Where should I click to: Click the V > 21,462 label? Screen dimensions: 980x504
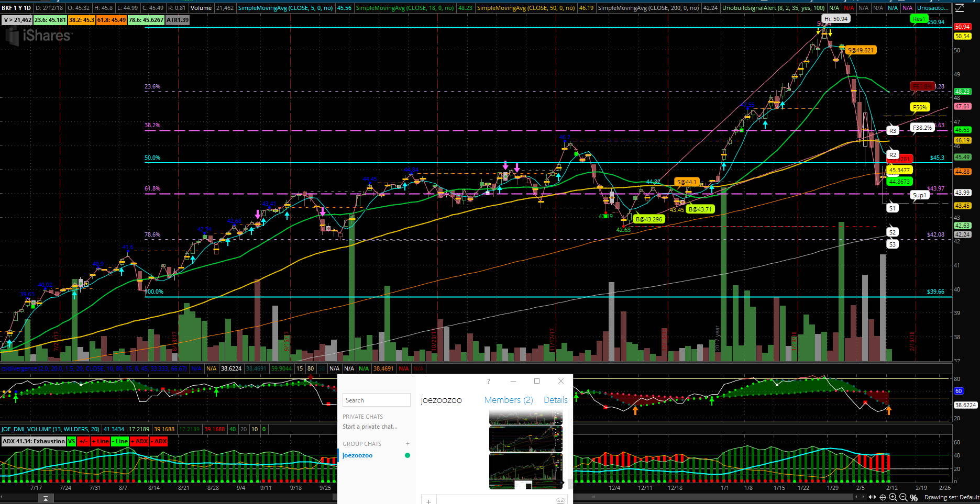[17, 20]
